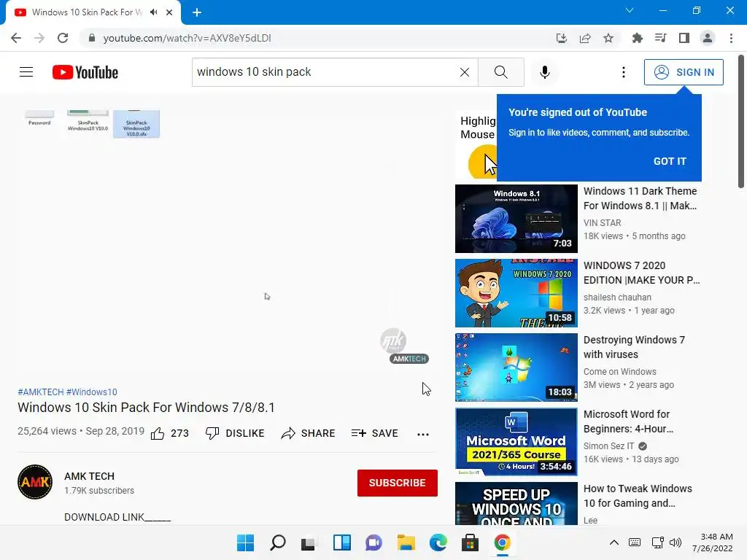Click the page vertical scrollbar
Image resolution: width=747 pixels, height=560 pixels.
point(741,122)
